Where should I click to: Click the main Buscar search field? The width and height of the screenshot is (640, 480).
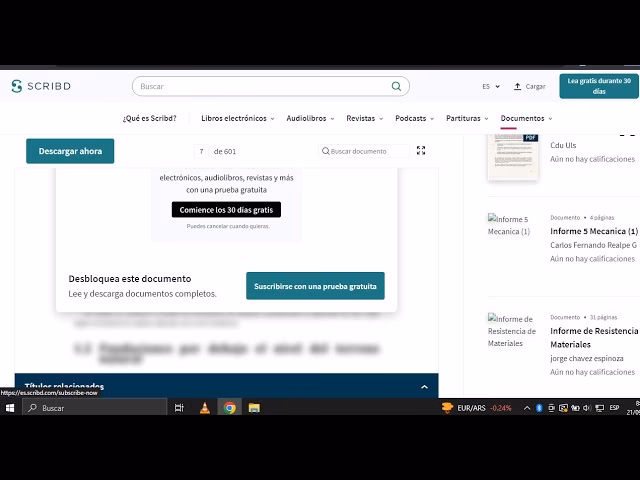click(271, 86)
